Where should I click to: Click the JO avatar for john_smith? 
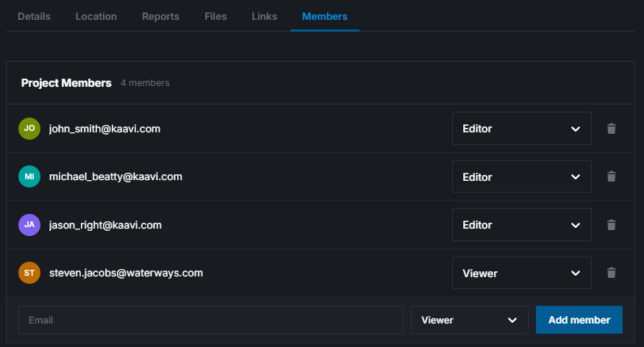pyautogui.click(x=29, y=129)
